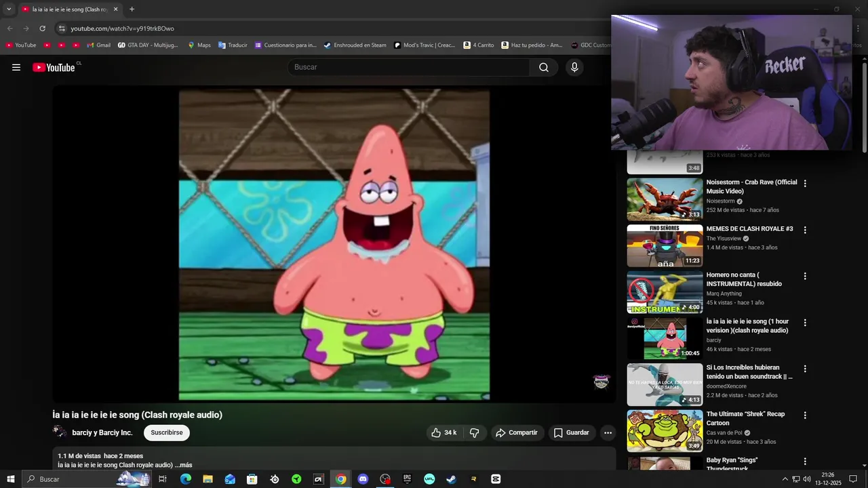Open the YouTube hamburger guide menu

(x=16, y=67)
